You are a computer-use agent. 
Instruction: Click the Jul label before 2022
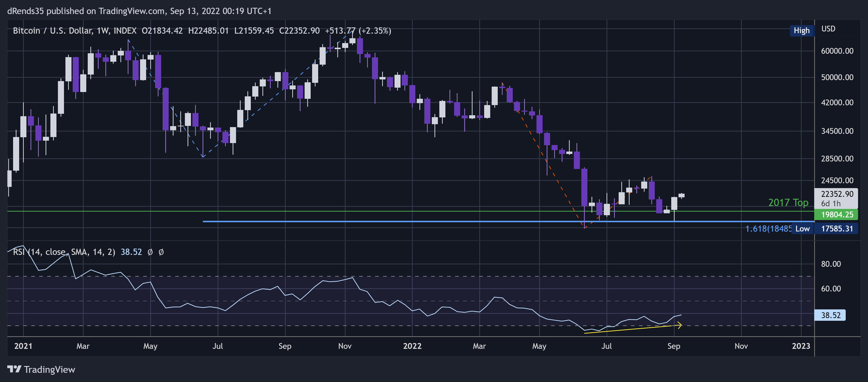click(218, 346)
